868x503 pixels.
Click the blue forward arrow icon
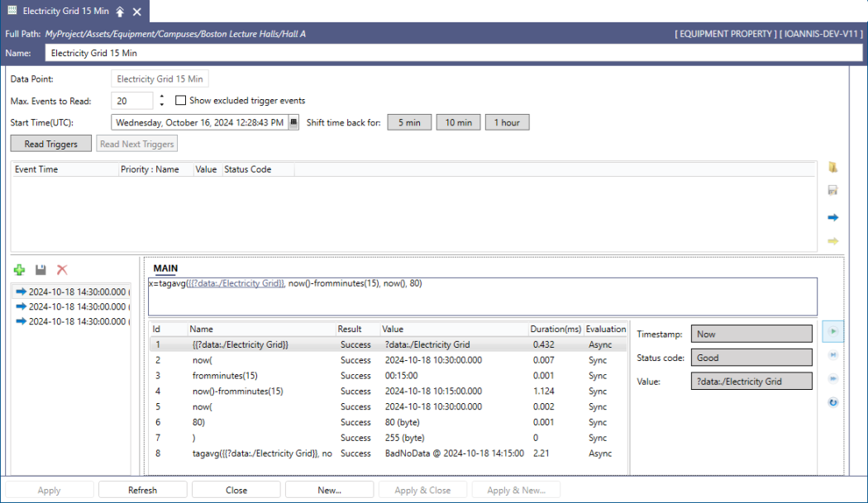833,216
